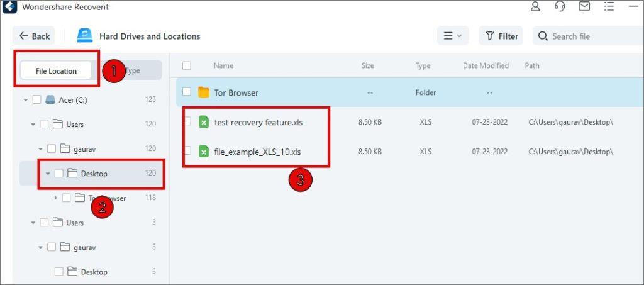Click folder icon of gaurav with count 120
The height and width of the screenshot is (285, 644).
coord(65,148)
